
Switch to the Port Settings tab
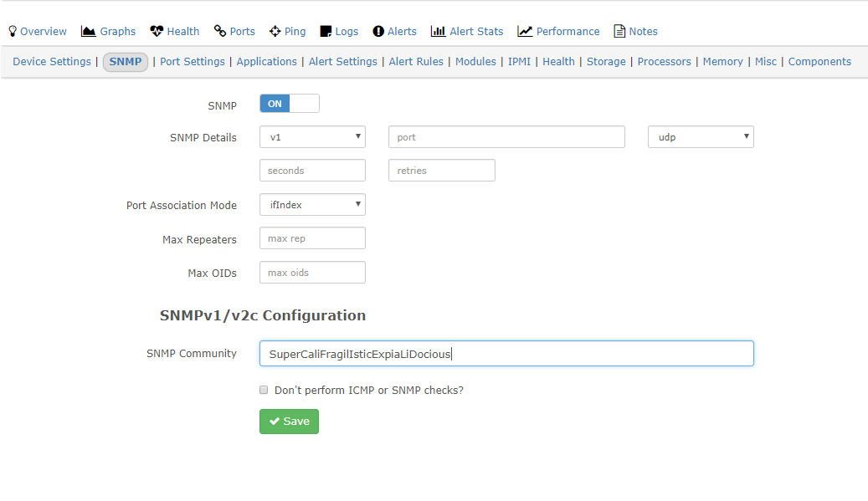[x=192, y=61]
